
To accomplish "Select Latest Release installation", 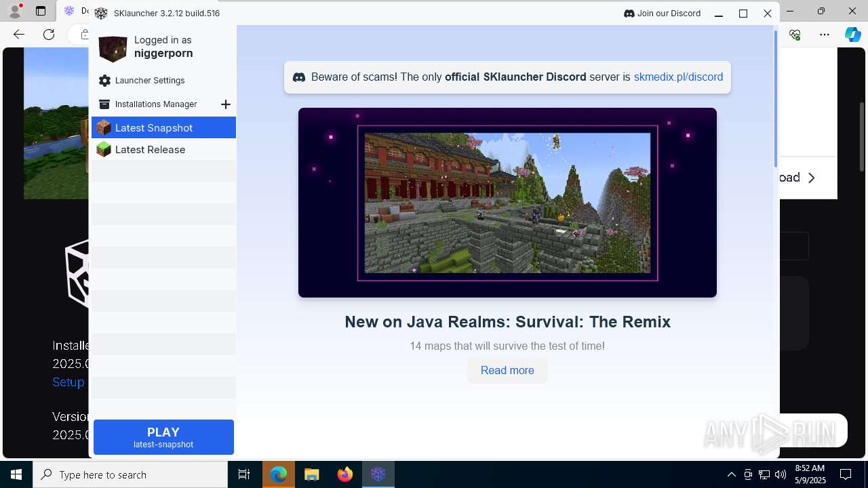I will click(163, 149).
